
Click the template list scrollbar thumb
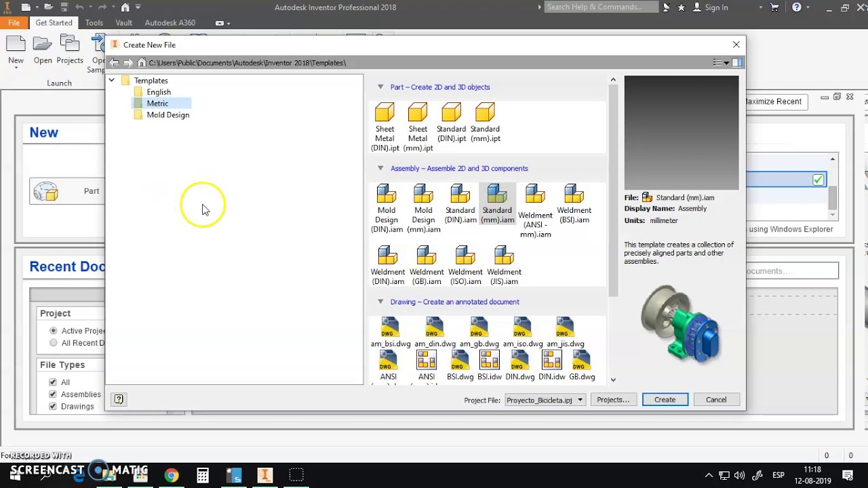tap(613, 192)
